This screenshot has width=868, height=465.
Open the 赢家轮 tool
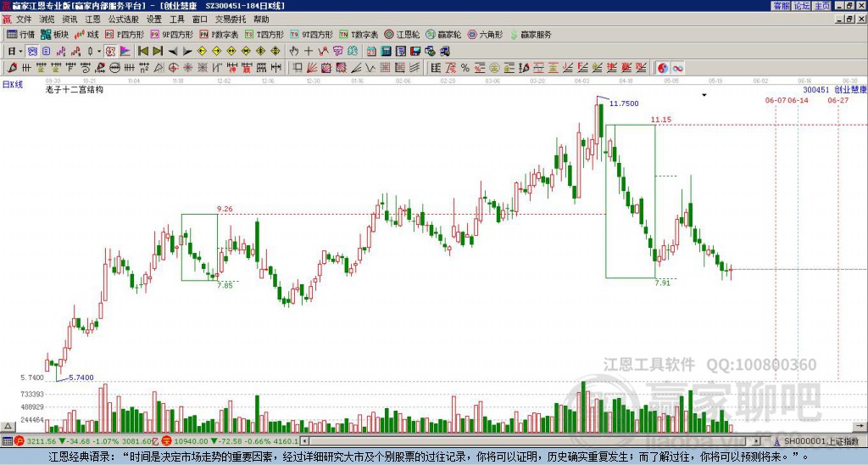(x=444, y=34)
